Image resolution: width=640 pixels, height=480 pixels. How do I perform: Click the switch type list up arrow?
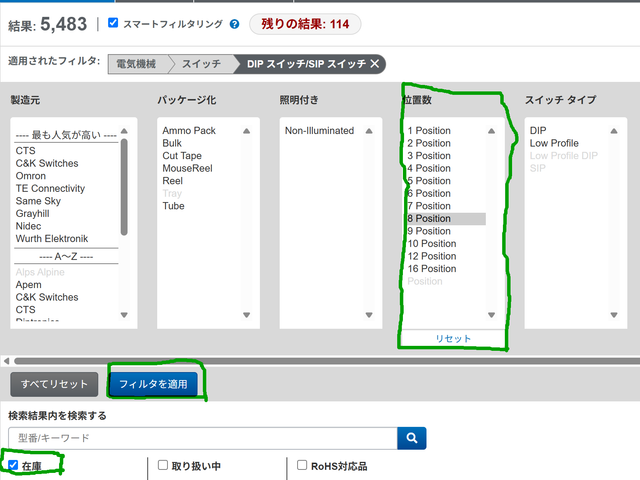(x=614, y=131)
